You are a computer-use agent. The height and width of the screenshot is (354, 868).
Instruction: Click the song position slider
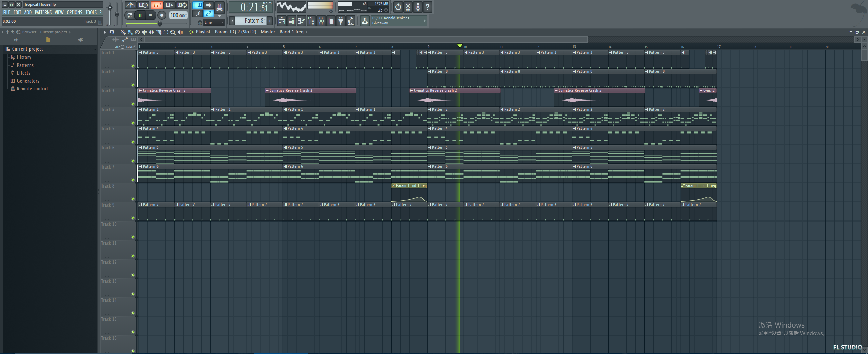coord(156,24)
